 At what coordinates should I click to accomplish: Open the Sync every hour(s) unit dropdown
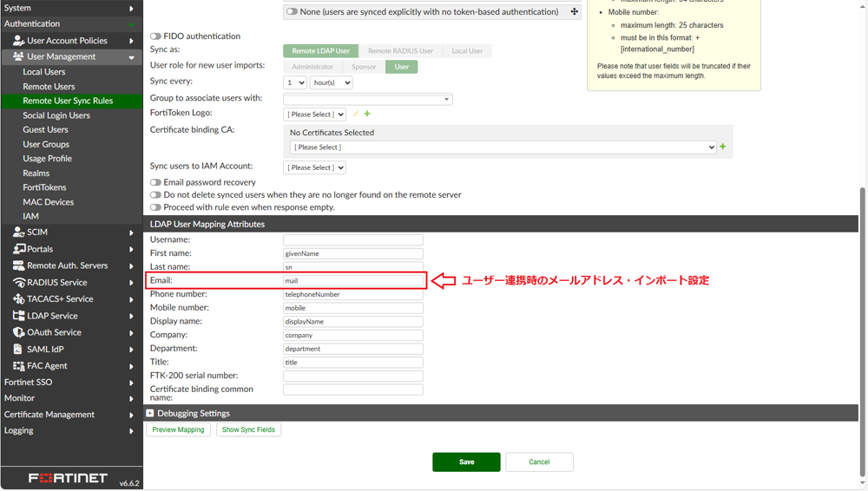point(331,82)
